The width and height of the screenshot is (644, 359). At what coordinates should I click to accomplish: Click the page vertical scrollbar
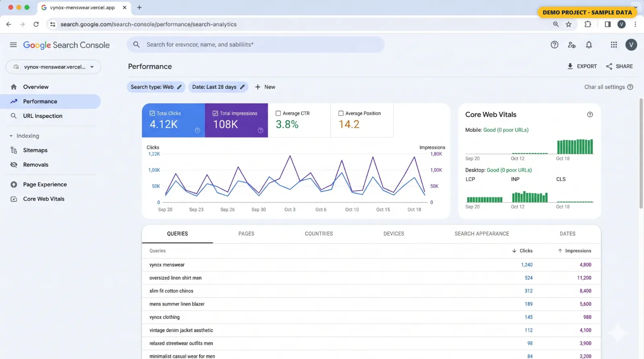click(641, 153)
